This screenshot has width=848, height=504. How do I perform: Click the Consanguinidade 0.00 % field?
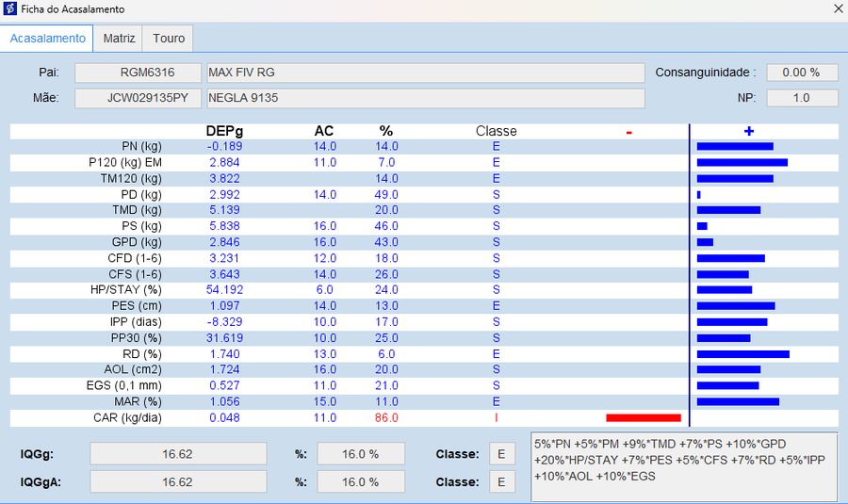point(802,73)
